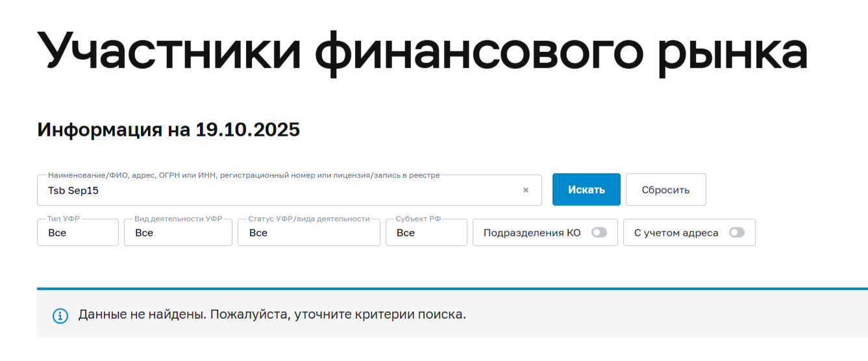Screen dimensions: 868x361
Task: Toggle the Подразделения КО switch
Action: pos(599,232)
